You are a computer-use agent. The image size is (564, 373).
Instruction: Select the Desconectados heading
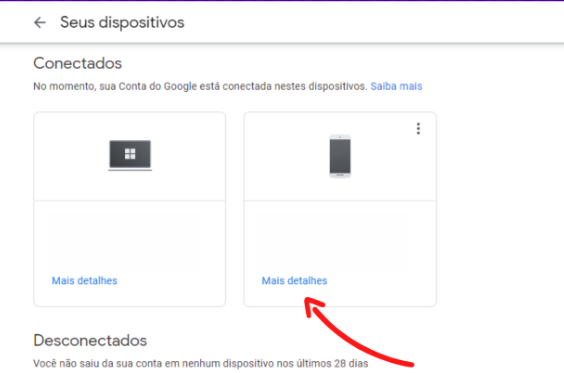pyautogui.click(x=90, y=340)
